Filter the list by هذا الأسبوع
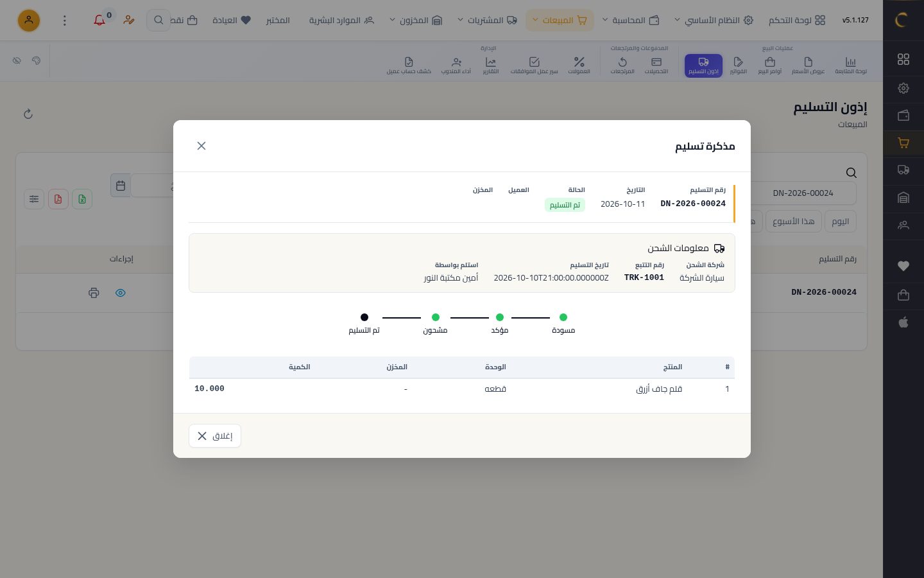The image size is (924, 578). click(x=794, y=222)
